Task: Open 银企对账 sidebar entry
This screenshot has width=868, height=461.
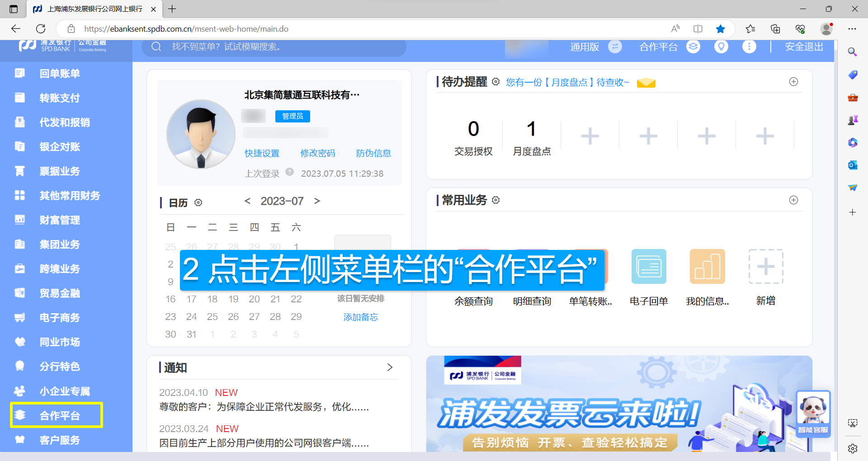Action: point(60,147)
